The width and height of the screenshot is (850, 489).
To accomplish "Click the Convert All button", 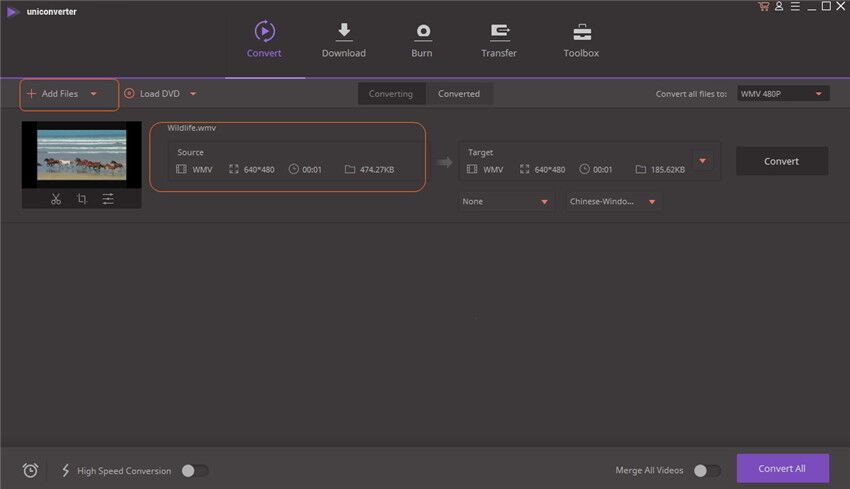I will (782, 468).
